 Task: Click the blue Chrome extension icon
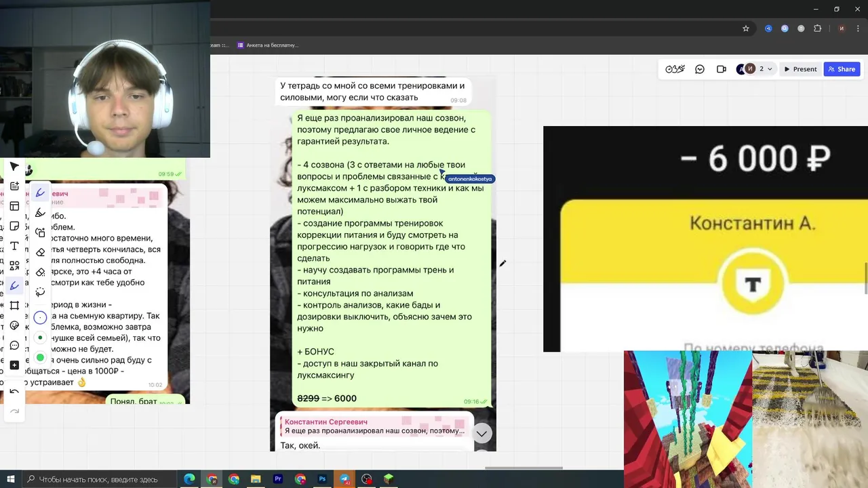coord(768,28)
